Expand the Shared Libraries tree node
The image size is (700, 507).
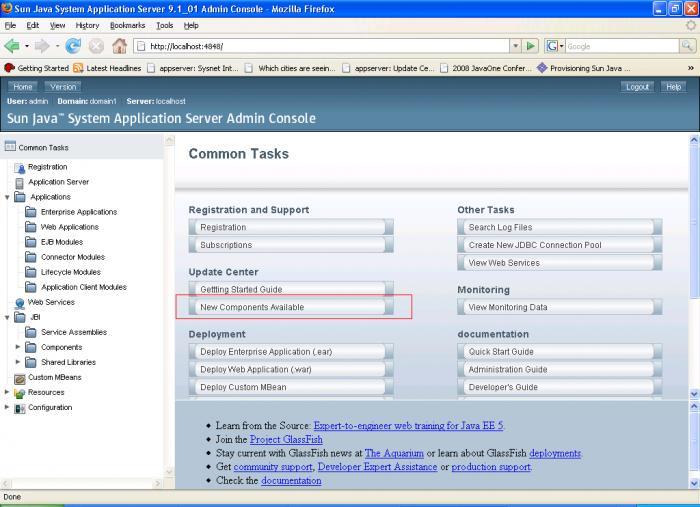pos(18,362)
